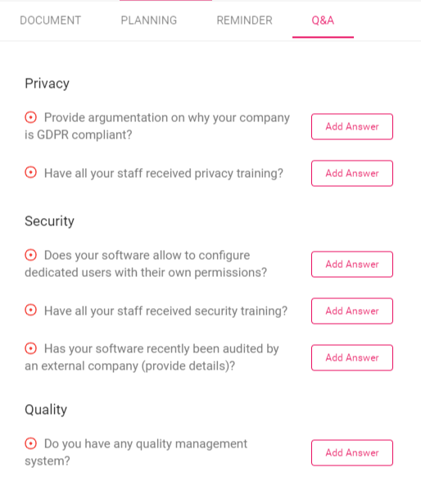Click the status icon next to quality management question
The height and width of the screenshot is (504, 421).
tap(31, 443)
